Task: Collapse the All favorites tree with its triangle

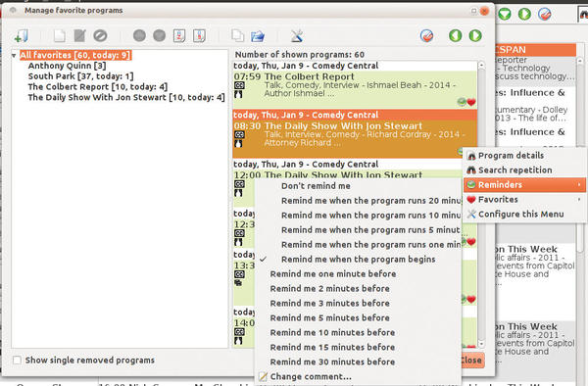Action: point(14,56)
